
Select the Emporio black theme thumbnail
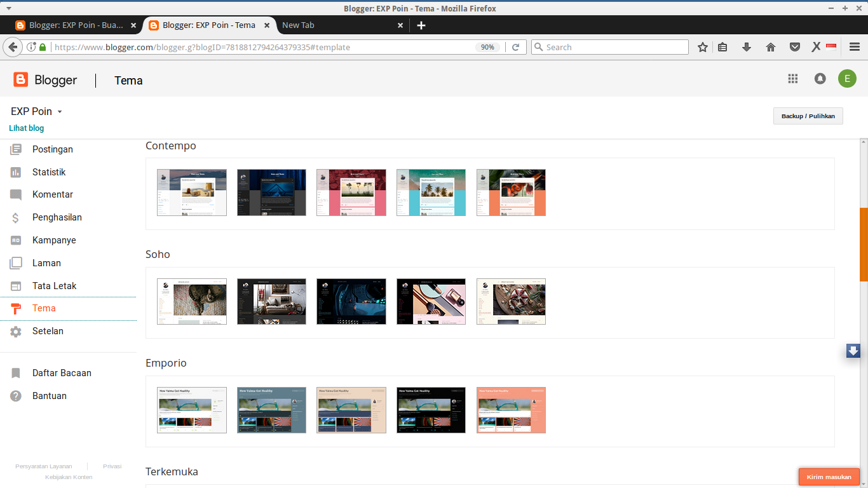[431, 410]
